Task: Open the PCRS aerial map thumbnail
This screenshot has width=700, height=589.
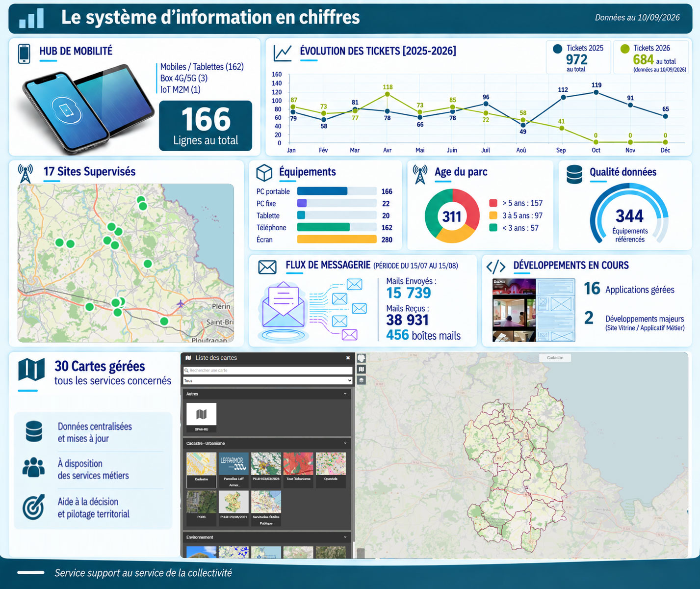Action: tap(201, 509)
